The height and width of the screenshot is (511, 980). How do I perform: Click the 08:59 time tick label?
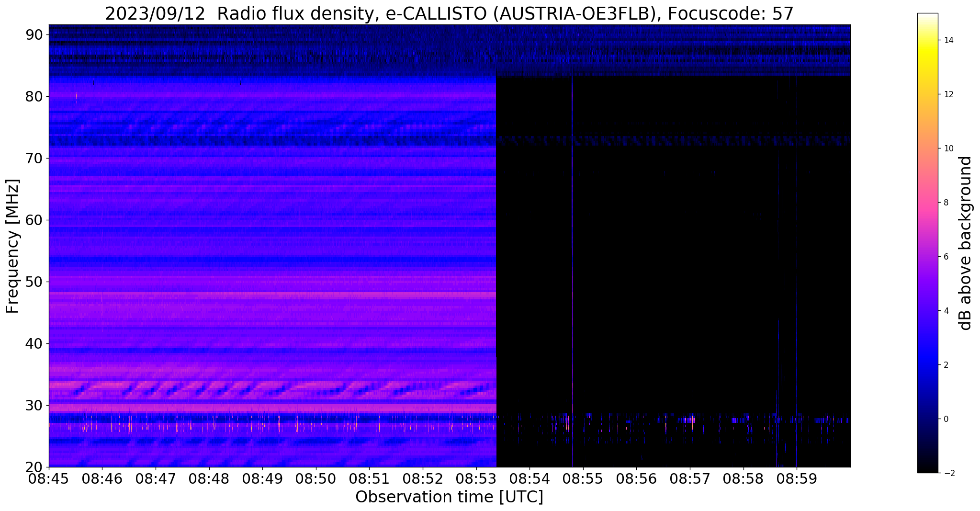[x=797, y=479]
